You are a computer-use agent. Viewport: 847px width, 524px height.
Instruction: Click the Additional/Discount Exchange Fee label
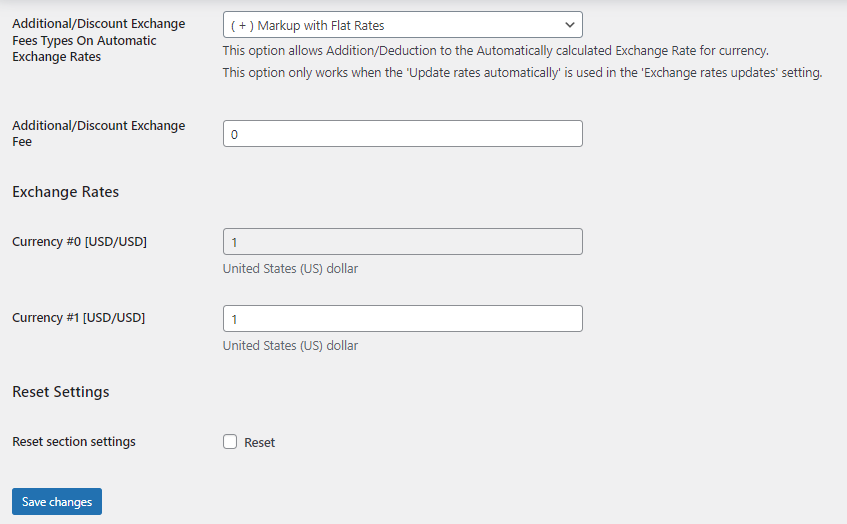click(x=98, y=133)
